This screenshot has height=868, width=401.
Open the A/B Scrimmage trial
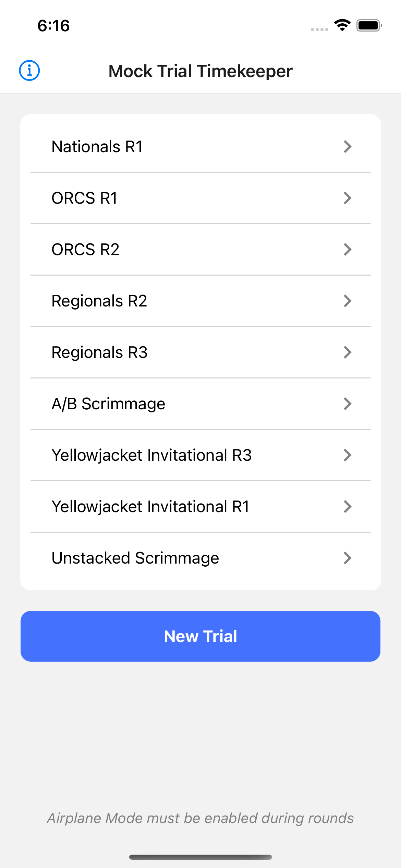coord(108,404)
